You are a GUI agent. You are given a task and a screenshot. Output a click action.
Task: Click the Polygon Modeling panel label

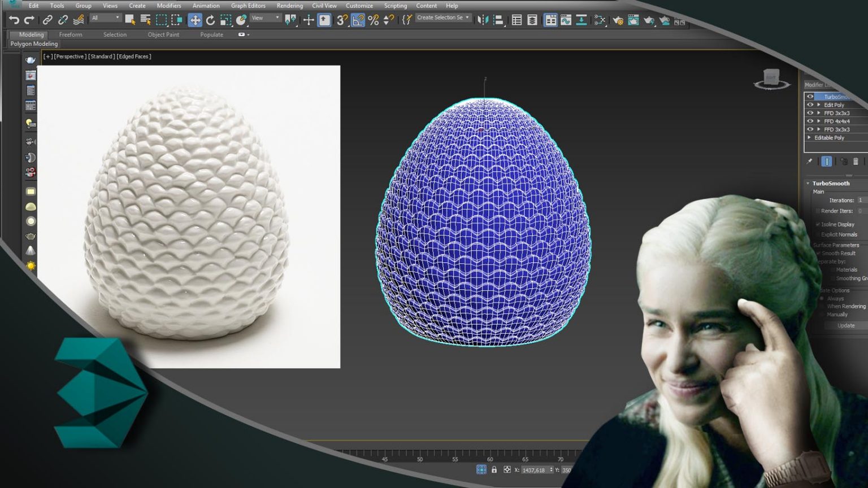tap(34, 44)
